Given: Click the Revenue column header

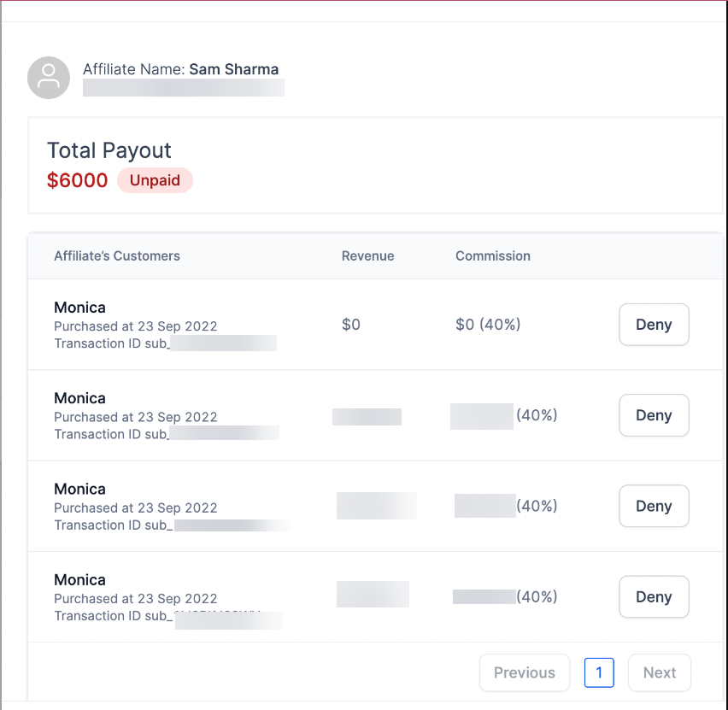Looking at the screenshot, I should [367, 255].
